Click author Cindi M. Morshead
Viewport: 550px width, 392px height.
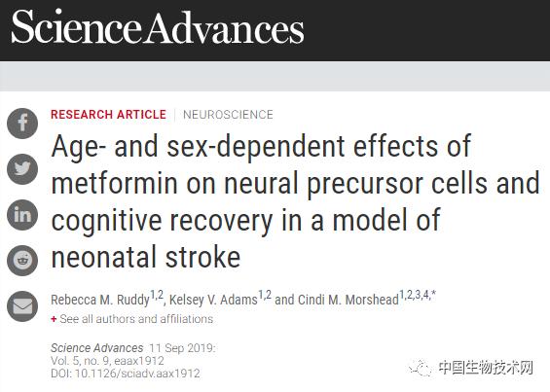[x=348, y=300]
